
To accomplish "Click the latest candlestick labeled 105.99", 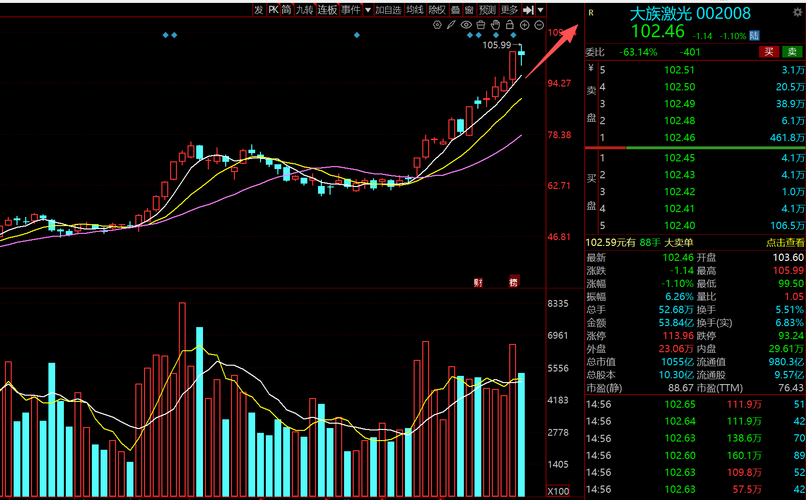I will coord(521,55).
